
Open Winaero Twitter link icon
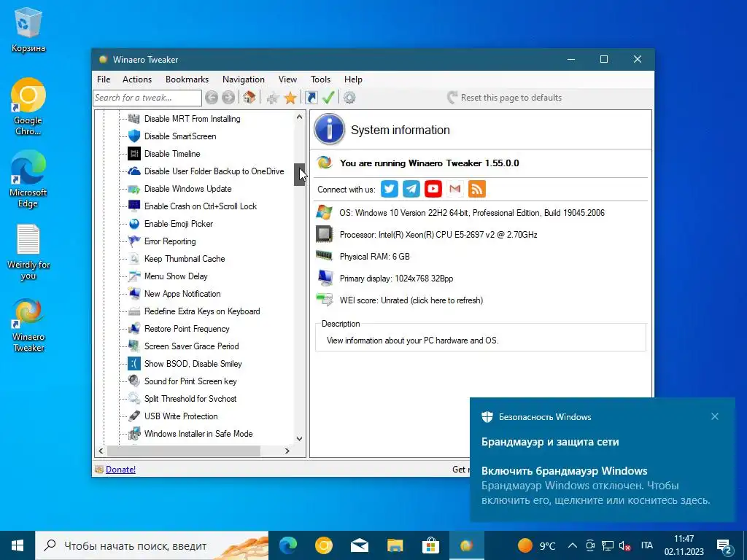(390, 189)
